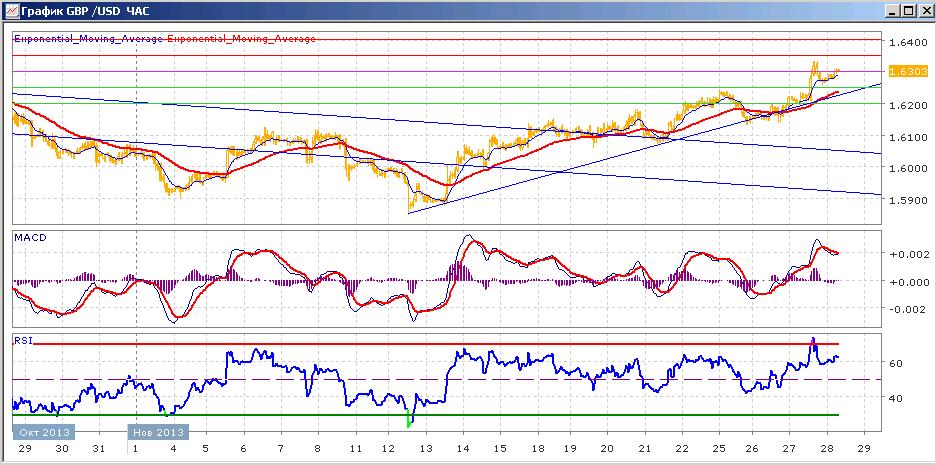936x465 pixels.
Task: Click the +0.002 MACD scale label
Action: [x=909, y=254]
